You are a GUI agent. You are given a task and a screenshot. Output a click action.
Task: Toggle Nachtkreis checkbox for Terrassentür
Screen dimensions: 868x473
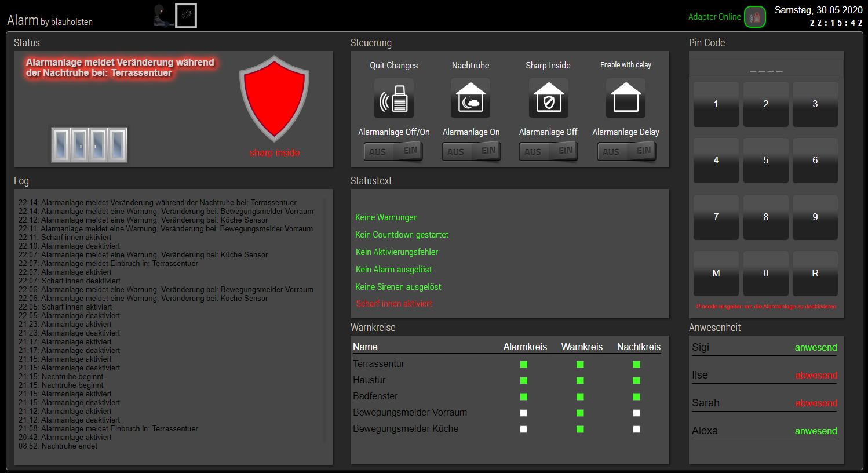pos(636,365)
